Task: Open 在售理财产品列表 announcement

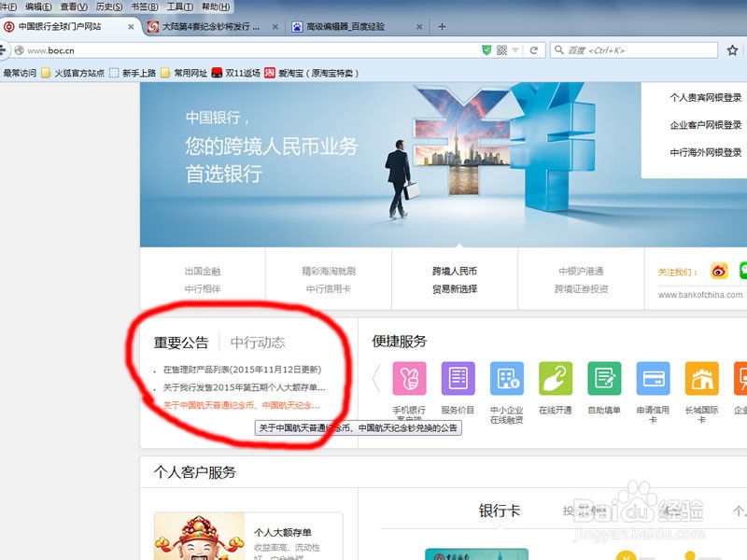Action: coord(242,370)
